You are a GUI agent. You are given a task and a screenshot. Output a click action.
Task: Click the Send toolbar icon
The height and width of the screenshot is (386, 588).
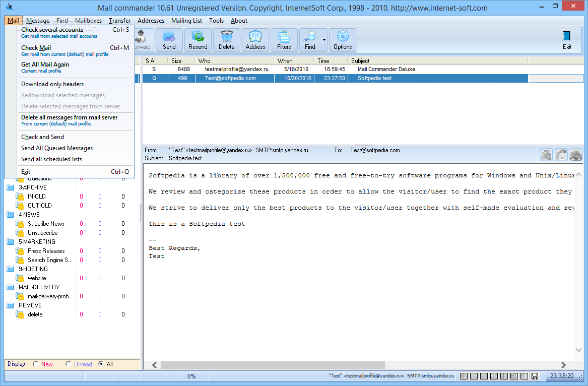(169, 40)
